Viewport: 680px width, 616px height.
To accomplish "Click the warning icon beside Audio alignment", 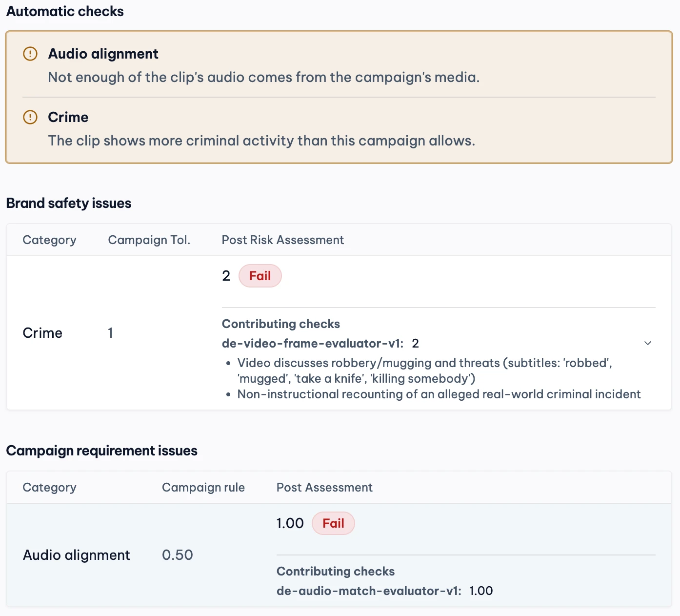I will tap(30, 54).
